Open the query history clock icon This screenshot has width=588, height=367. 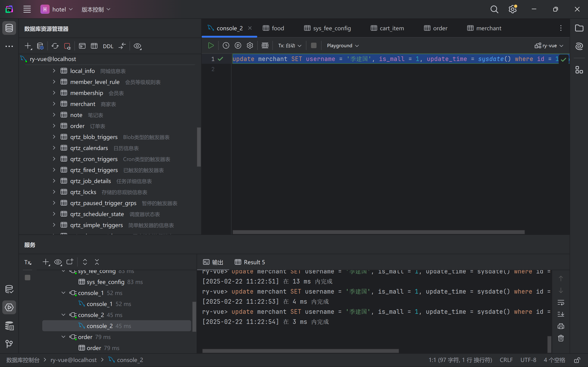(226, 46)
